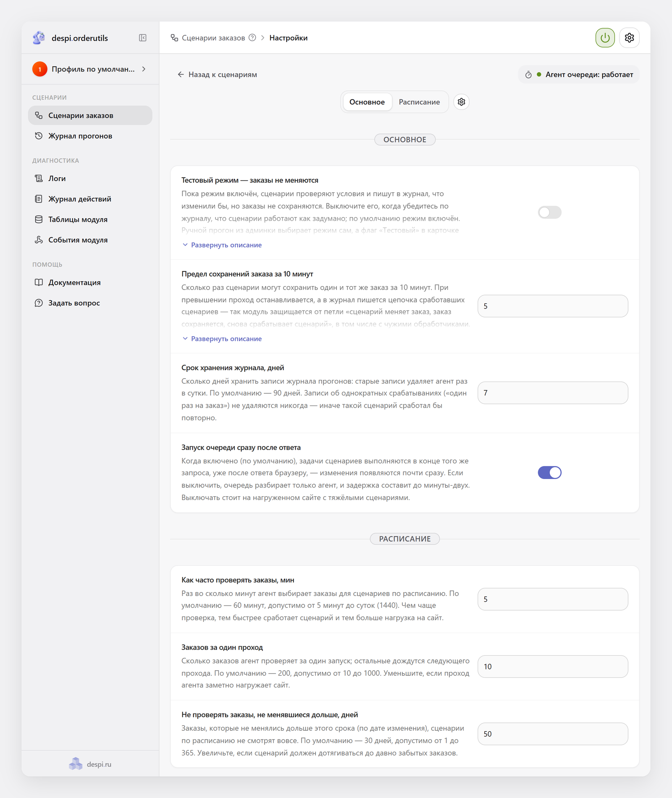Switch to the Основное tab
The image size is (672, 798).
tap(367, 102)
